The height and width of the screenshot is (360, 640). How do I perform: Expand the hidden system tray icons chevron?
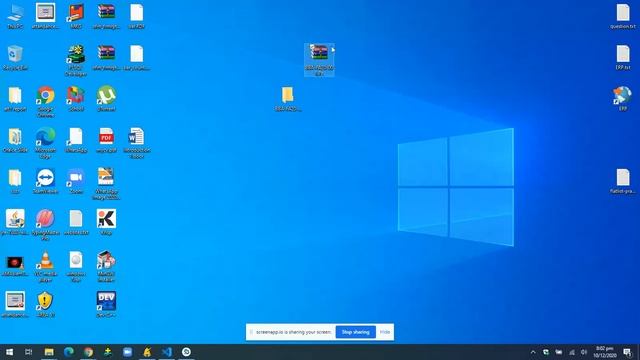[x=533, y=352]
